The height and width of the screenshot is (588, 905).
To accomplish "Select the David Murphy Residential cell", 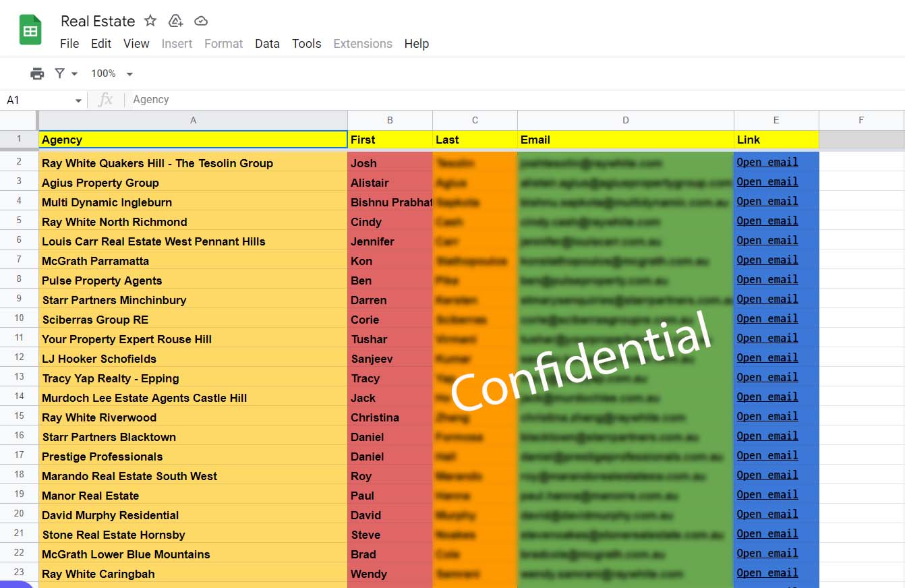I will coord(193,515).
